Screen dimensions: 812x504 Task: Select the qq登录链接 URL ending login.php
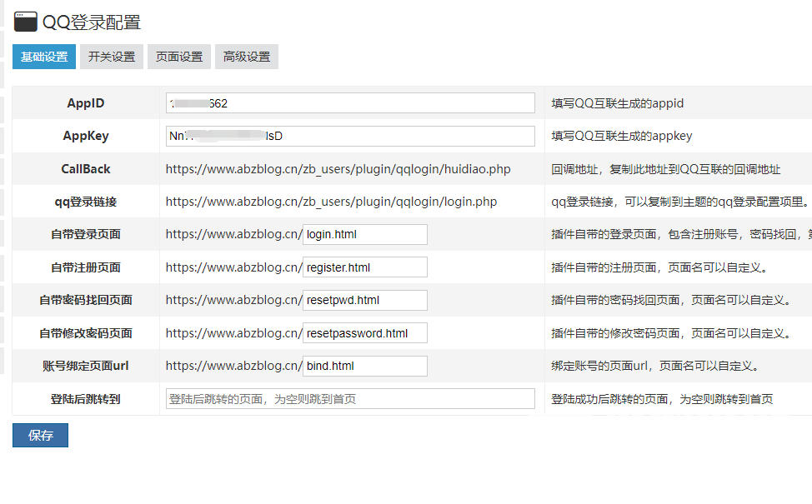[x=332, y=202]
